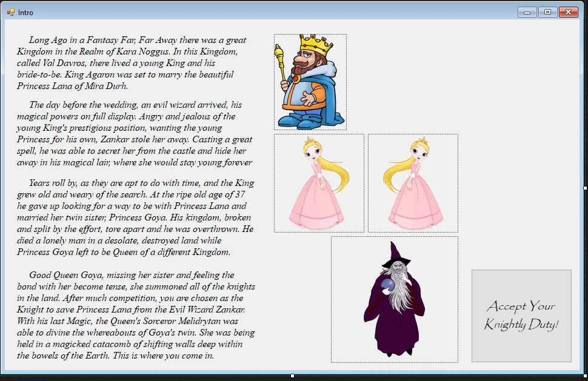Click the form's right-edge resize handle

[x=586, y=188]
